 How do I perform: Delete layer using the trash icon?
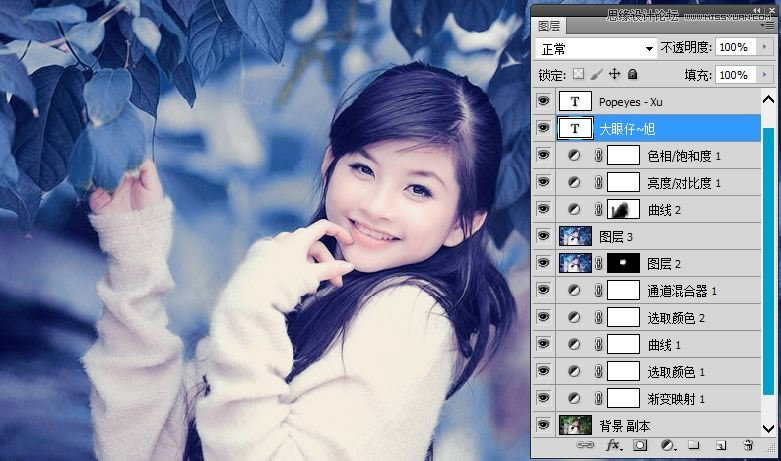point(747,445)
